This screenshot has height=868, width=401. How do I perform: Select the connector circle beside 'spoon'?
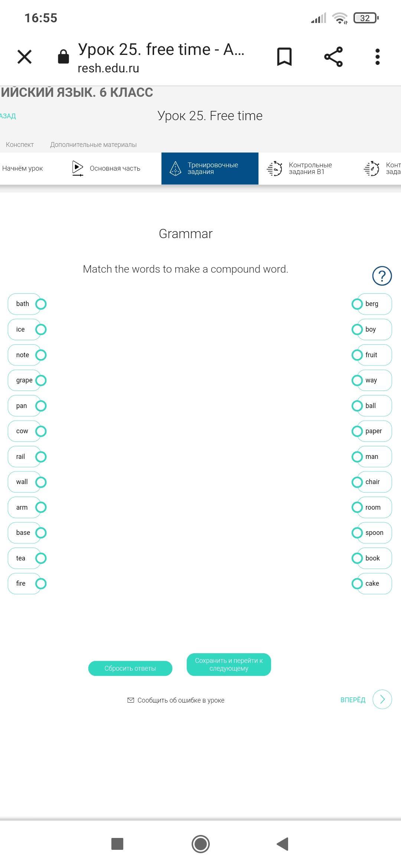[x=357, y=533]
